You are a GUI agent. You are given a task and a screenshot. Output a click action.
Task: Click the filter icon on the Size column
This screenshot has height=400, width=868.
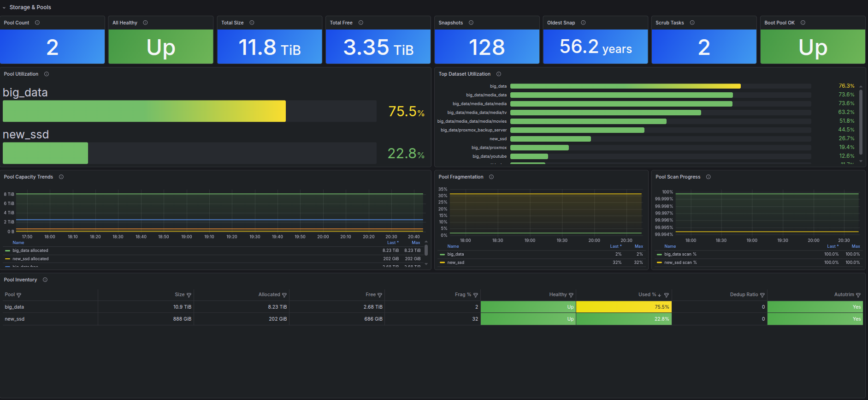pos(189,295)
